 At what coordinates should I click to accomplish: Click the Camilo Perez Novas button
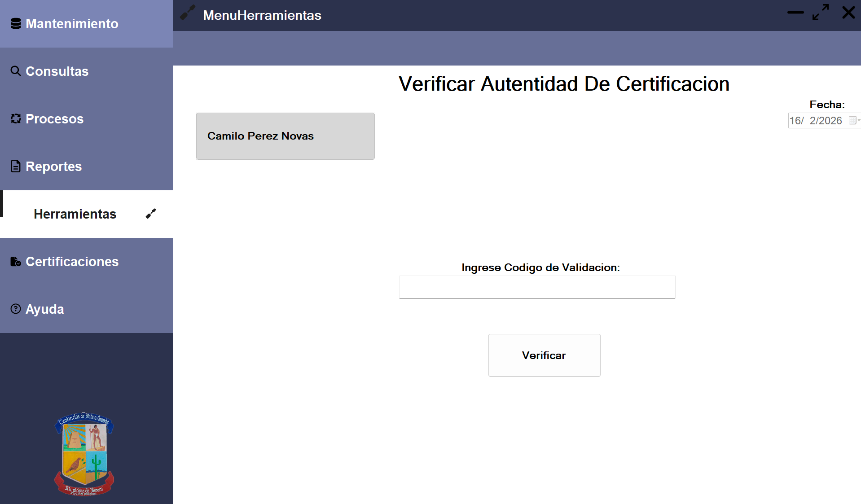285,136
